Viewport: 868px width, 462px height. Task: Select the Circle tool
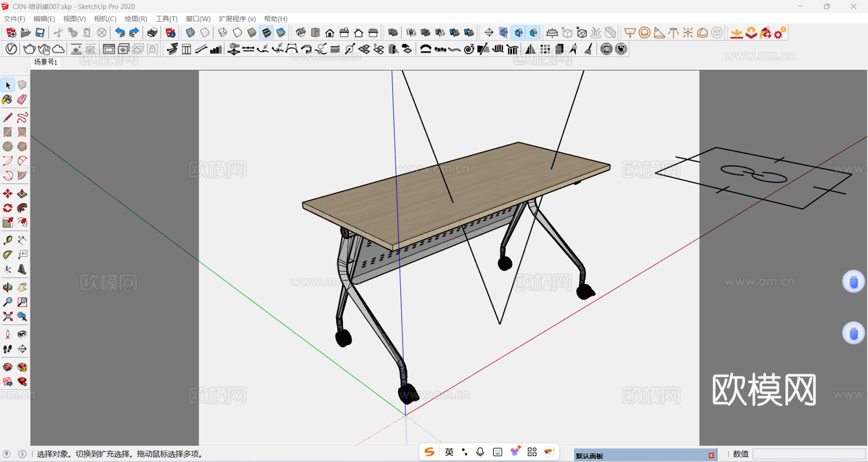pos(8,146)
